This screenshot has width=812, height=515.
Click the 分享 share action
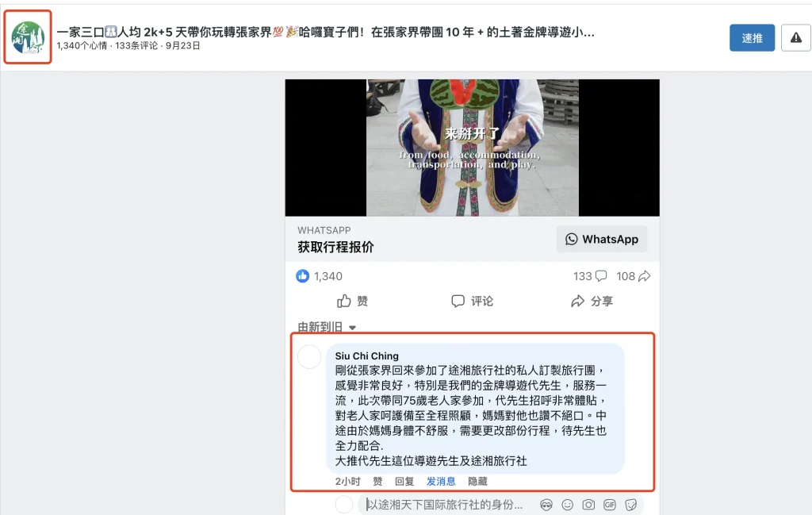pos(592,301)
